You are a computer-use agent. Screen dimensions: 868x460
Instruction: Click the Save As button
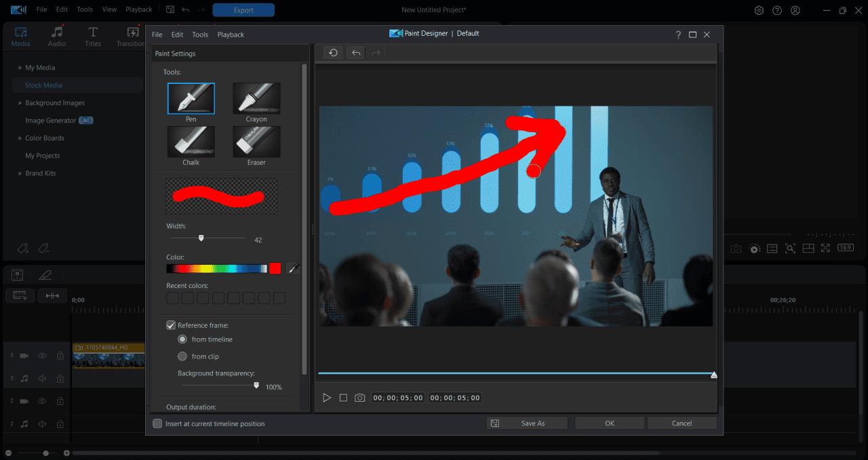point(527,423)
